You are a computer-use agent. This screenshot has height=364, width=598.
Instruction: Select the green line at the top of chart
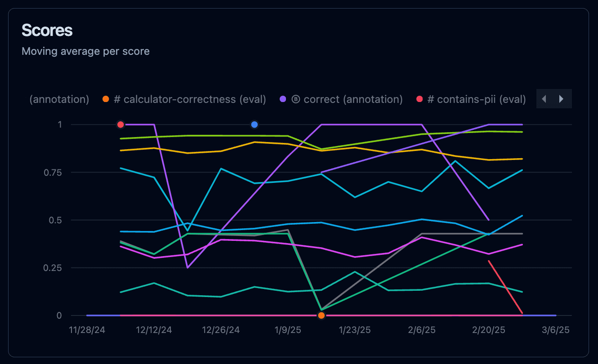[225, 135]
